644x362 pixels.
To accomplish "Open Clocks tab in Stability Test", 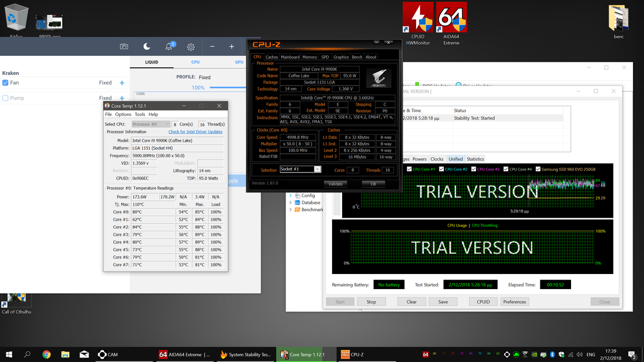I will click(437, 159).
